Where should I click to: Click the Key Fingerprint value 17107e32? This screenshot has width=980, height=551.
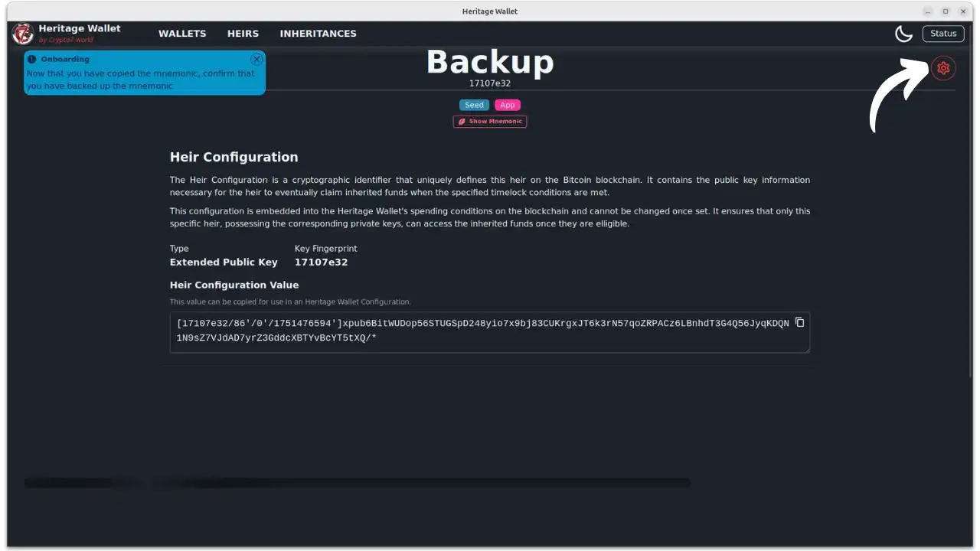click(x=321, y=262)
